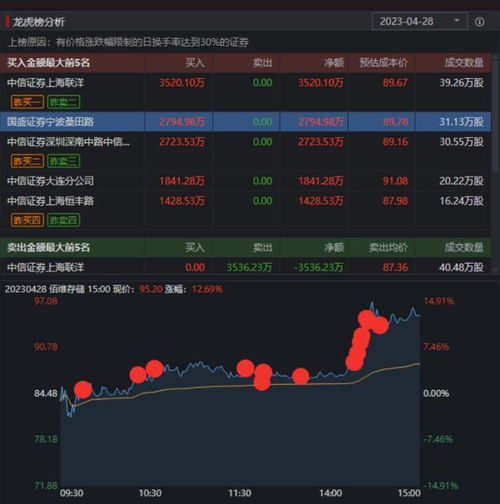Click the info icon beside the date selector
Screen dimensions: 500x504
click(x=480, y=22)
